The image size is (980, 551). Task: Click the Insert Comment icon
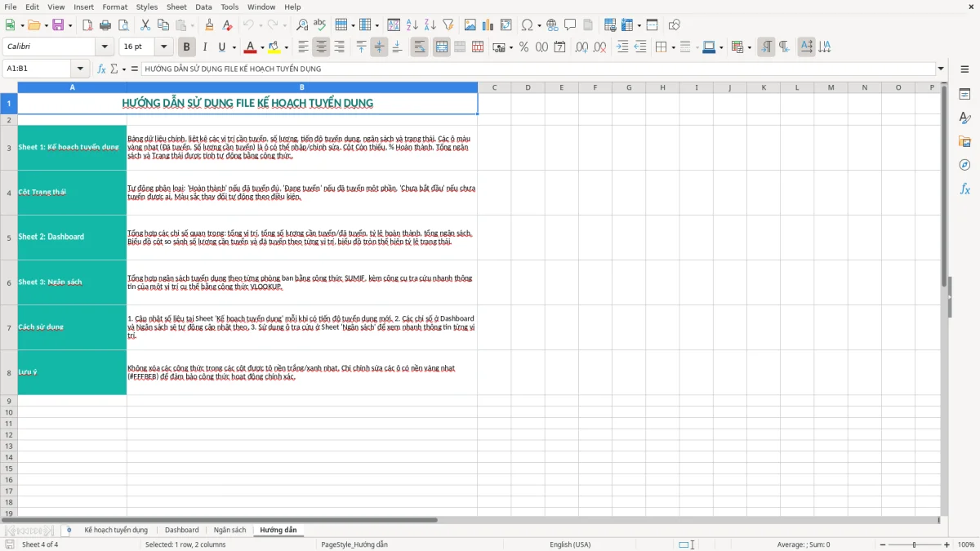pos(570,25)
